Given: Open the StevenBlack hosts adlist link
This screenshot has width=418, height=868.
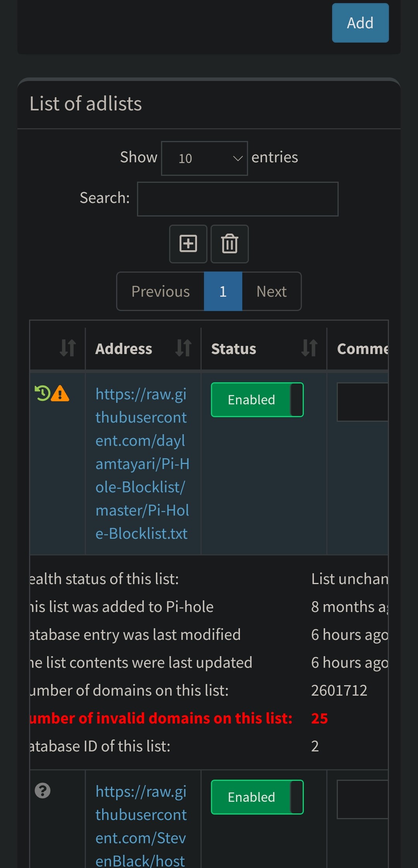Looking at the screenshot, I should [141, 825].
